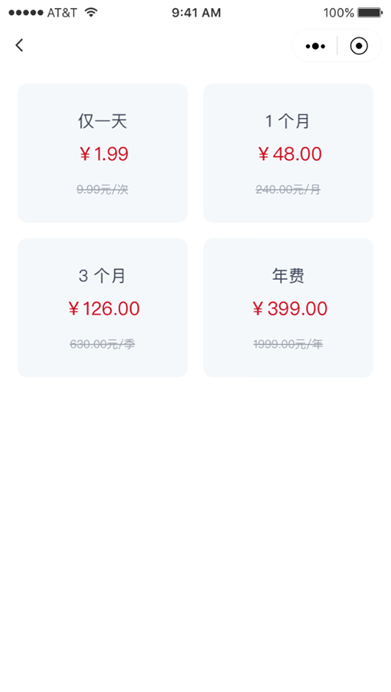Tap the ¥1.99 price
The image size is (391, 692).
(104, 154)
